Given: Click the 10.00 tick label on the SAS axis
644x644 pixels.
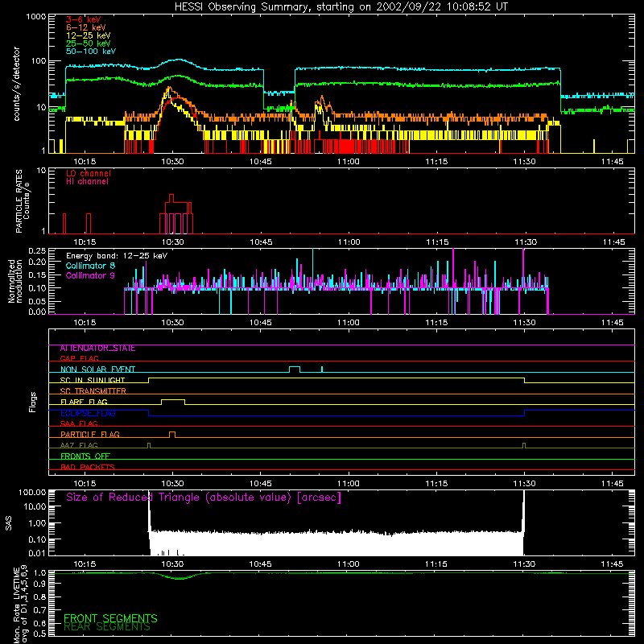Looking at the screenshot, I should click(x=34, y=506).
